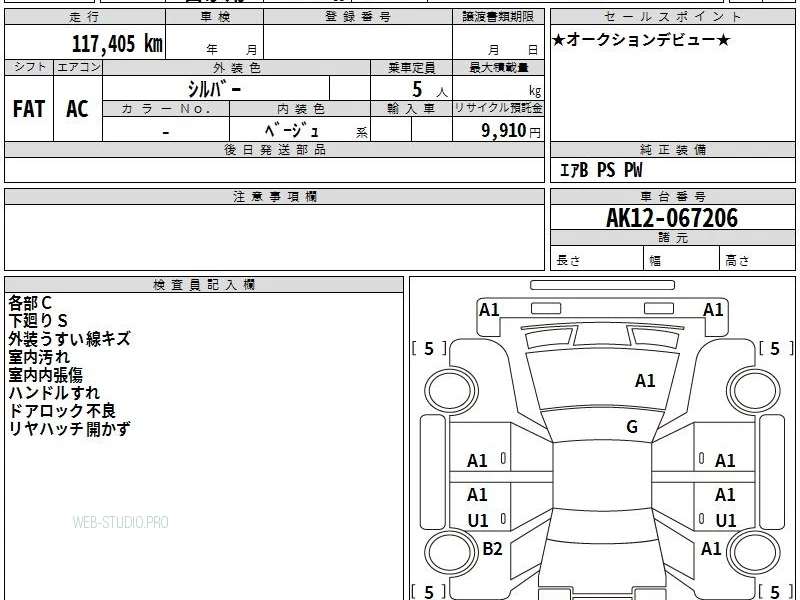Select the 登録番号 header
This screenshot has height=600, width=800.
tap(358, 17)
